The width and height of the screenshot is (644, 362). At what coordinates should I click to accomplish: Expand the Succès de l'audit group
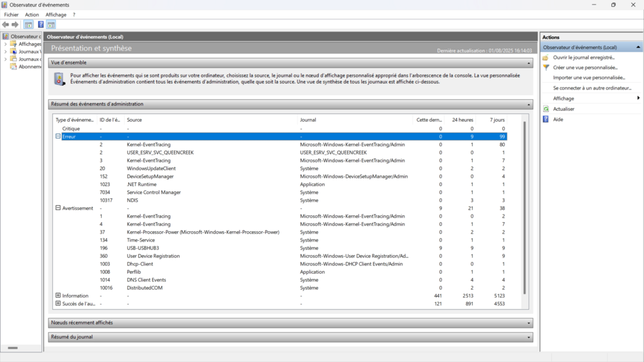pyautogui.click(x=58, y=303)
